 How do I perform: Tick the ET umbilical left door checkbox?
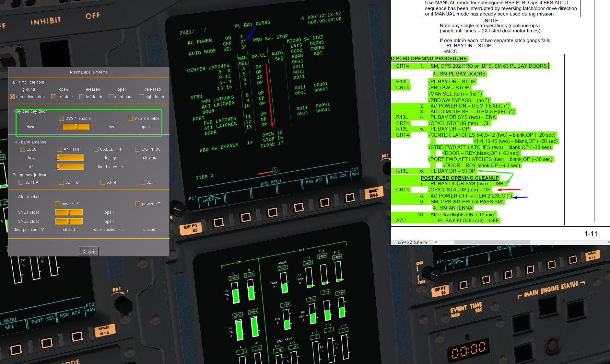tap(54, 97)
